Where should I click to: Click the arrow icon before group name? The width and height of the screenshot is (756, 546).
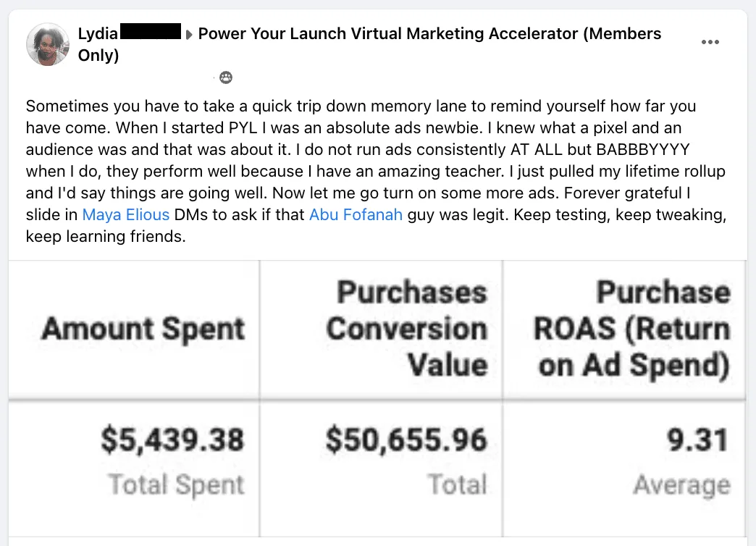[x=188, y=34]
